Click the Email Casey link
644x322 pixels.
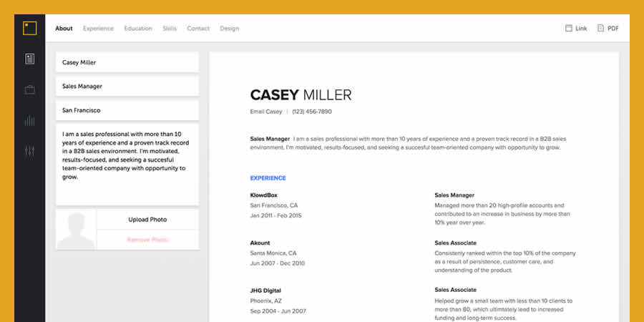click(265, 112)
